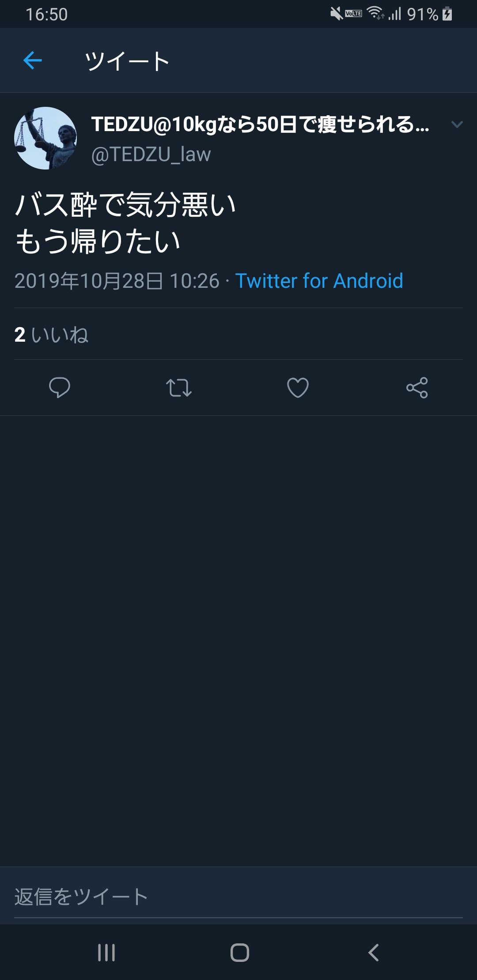Tap the Android home button
Screen dimensions: 477x980
tap(239, 952)
